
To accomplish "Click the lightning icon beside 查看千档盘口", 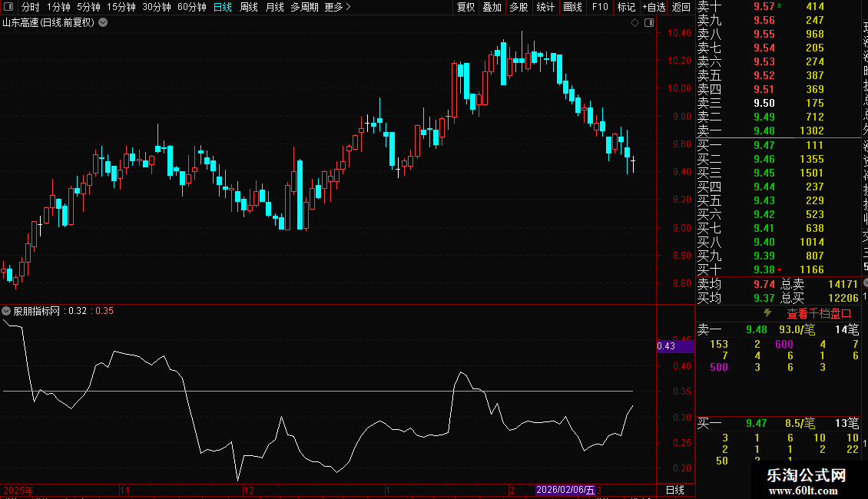I will point(767,313).
